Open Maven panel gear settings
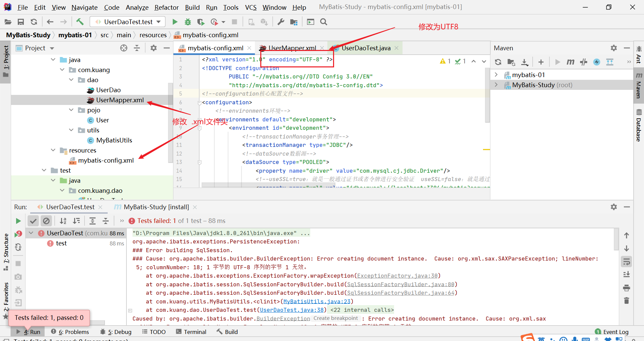The width and height of the screenshot is (644, 341). (x=614, y=48)
